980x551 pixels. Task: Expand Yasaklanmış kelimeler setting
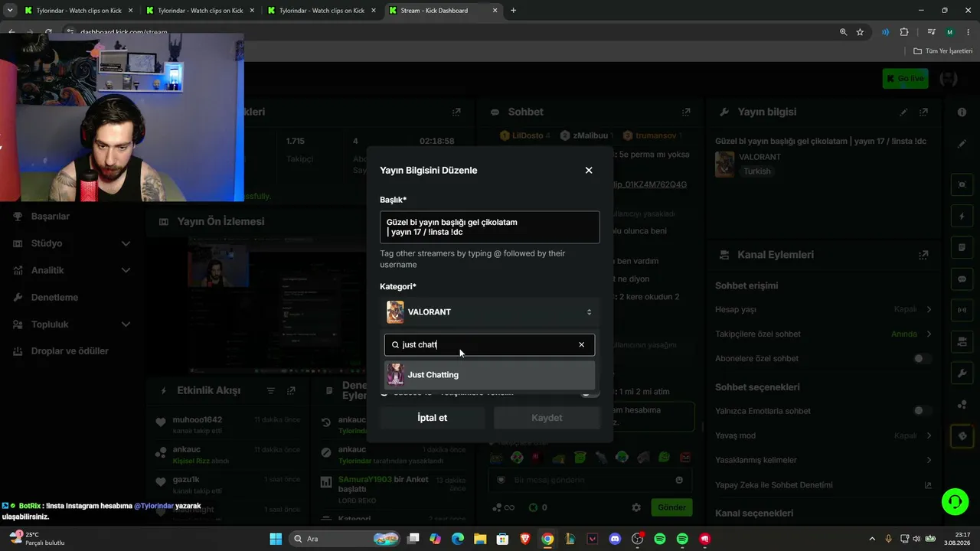[x=824, y=460]
